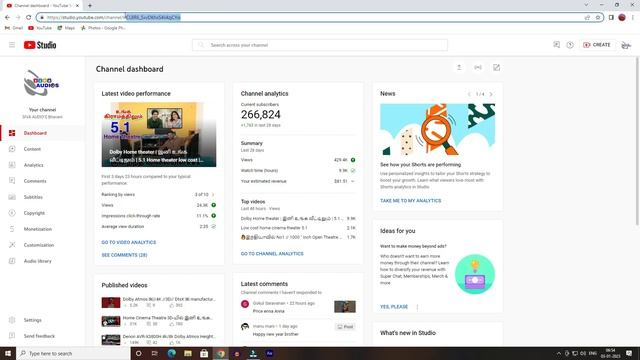Open the help question mark icon
This screenshot has width=640, height=360.
pos(570,45)
